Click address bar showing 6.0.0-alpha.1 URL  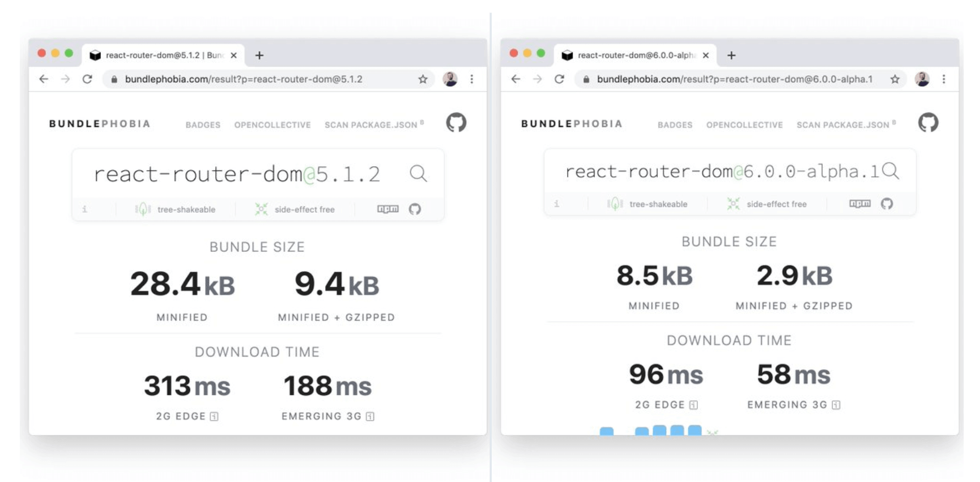pyautogui.click(x=740, y=79)
